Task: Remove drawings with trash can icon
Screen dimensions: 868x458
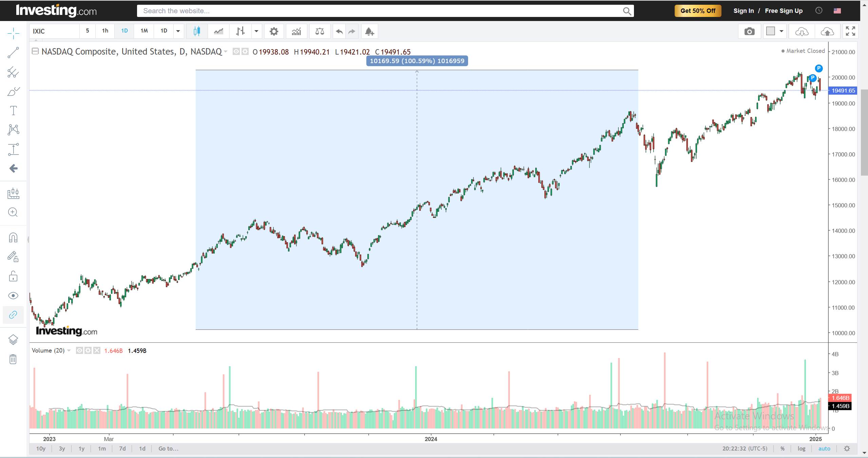Action: (13, 359)
